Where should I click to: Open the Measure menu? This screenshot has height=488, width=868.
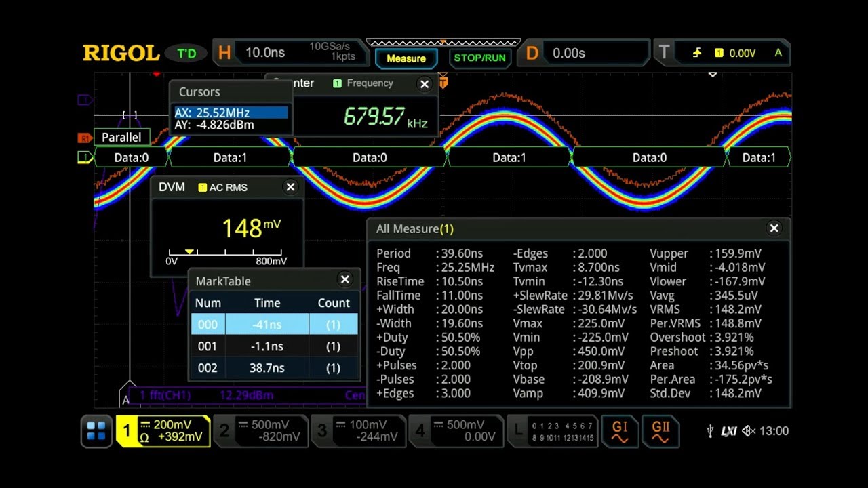(406, 58)
